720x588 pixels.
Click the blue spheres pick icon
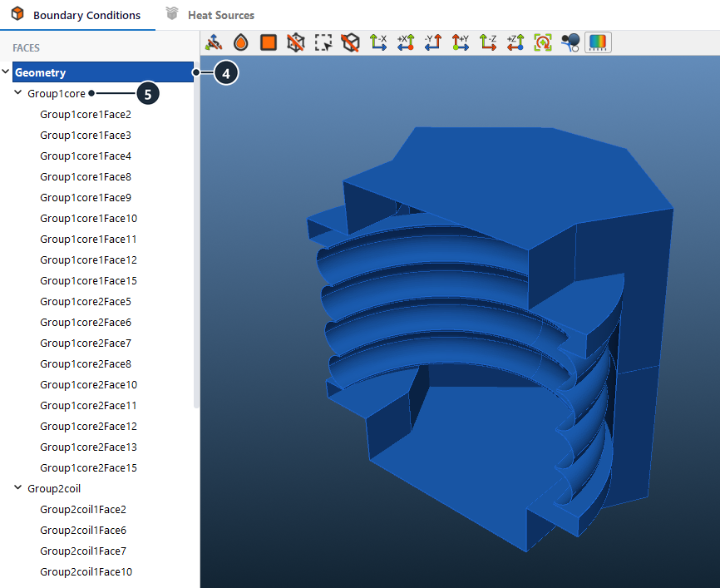pyautogui.click(x=570, y=42)
